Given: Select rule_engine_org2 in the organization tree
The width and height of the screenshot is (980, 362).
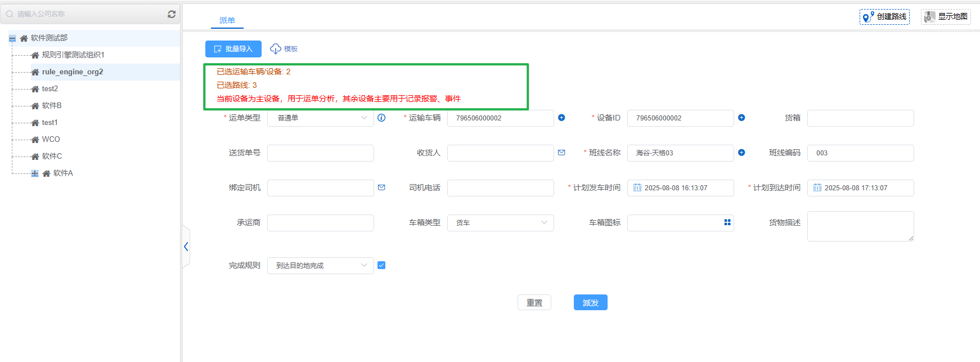Looking at the screenshot, I should point(73,72).
